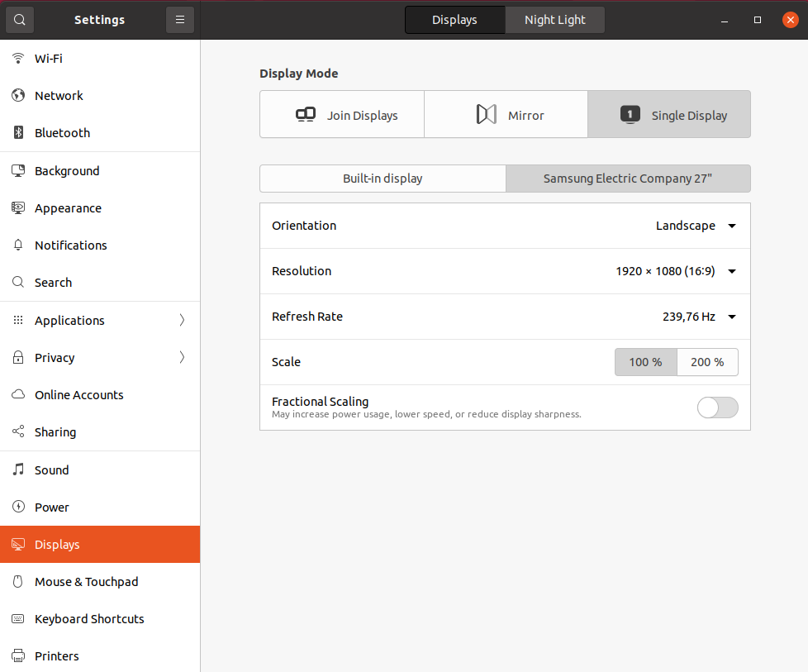
Task: Click the hamburger menu icon
Action: click(180, 19)
